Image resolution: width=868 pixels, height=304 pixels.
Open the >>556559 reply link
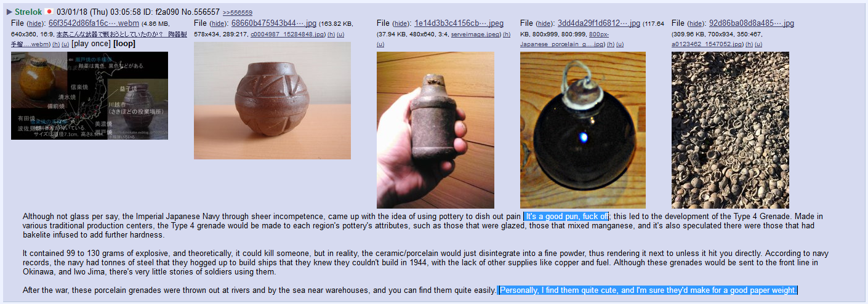coord(237,12)
